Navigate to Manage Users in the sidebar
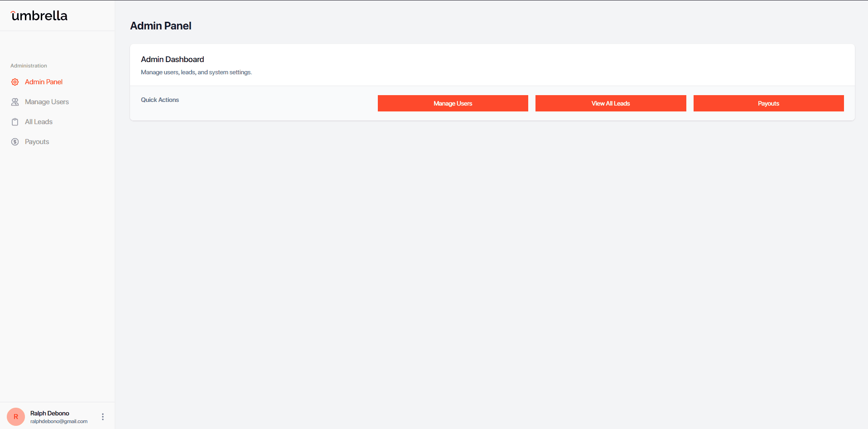The height and width of the screenshot is (429, 868). click(x=47, y=102)
